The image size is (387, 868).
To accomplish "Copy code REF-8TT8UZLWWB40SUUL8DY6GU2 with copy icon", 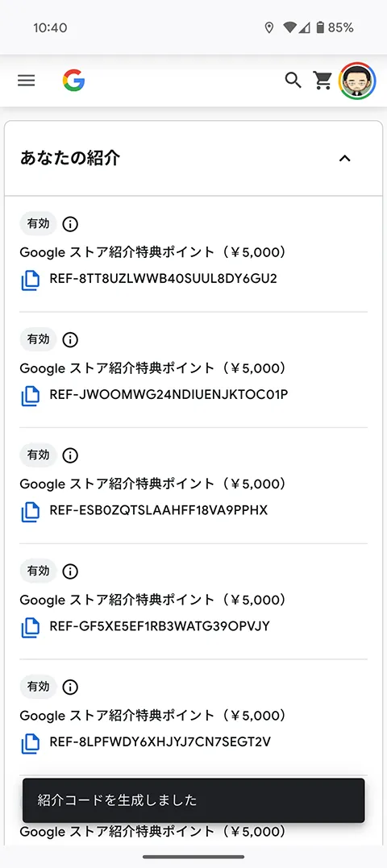I will (x=31, y=280).
